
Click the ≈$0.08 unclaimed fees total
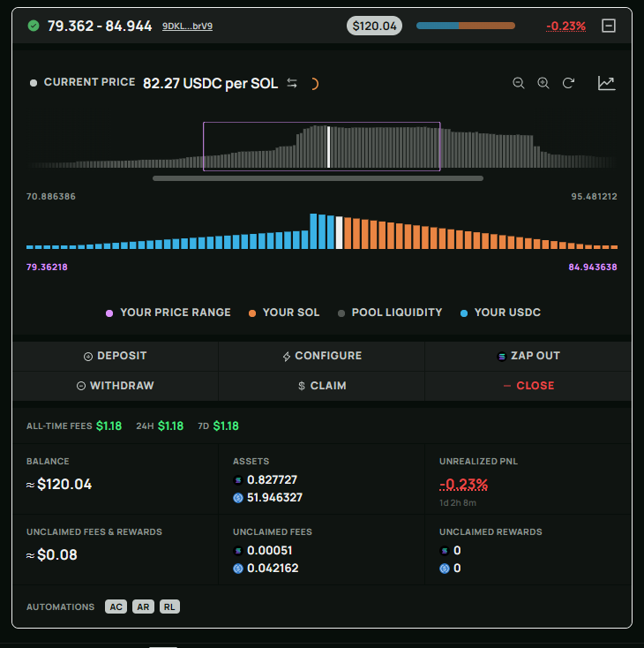(x=52, y=555)
